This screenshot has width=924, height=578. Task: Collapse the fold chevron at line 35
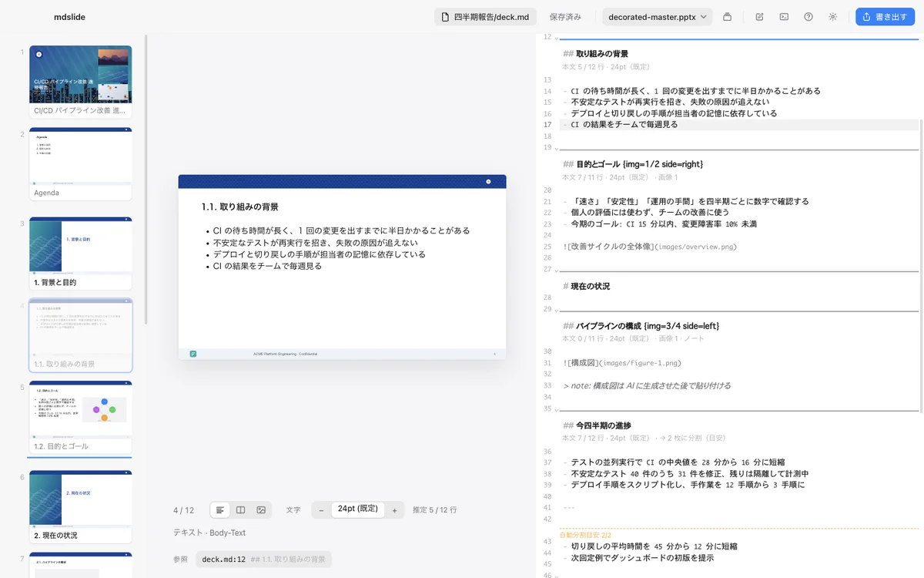coord(556,408)
